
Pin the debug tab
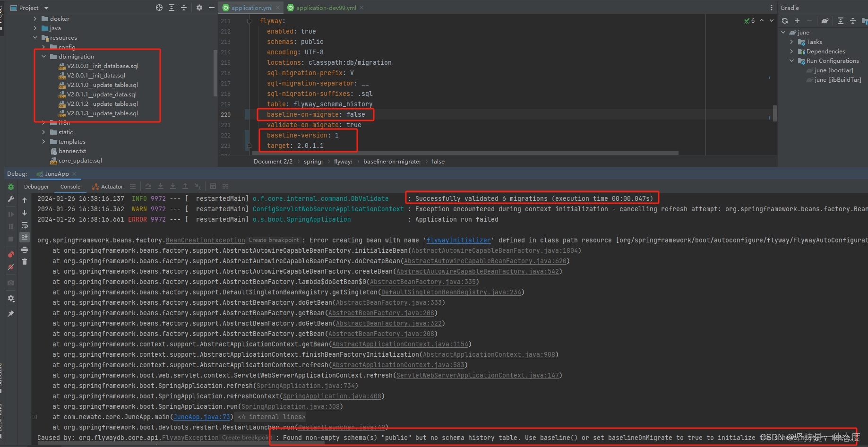(x=11, y=314)
